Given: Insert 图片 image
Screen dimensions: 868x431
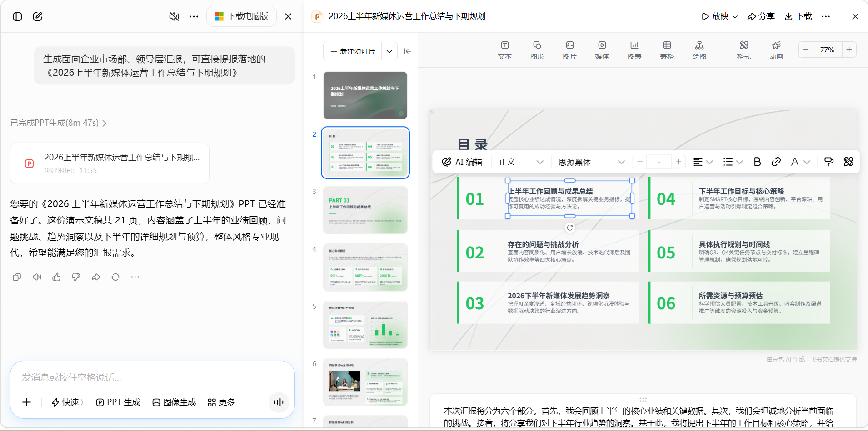Looking at the screenshot, I should [570, 50].
